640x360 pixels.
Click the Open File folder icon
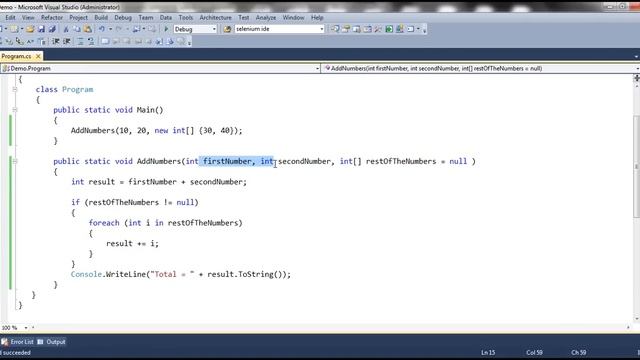[x=30, y=29]
